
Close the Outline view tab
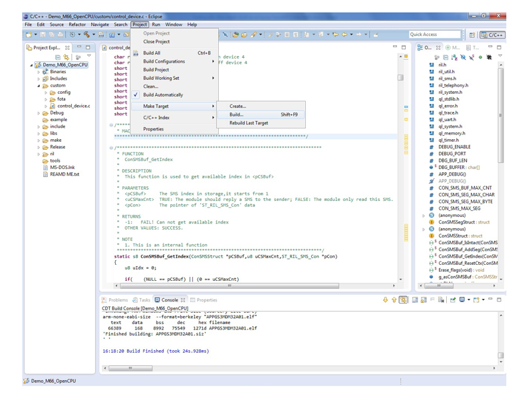coord(438,48)
